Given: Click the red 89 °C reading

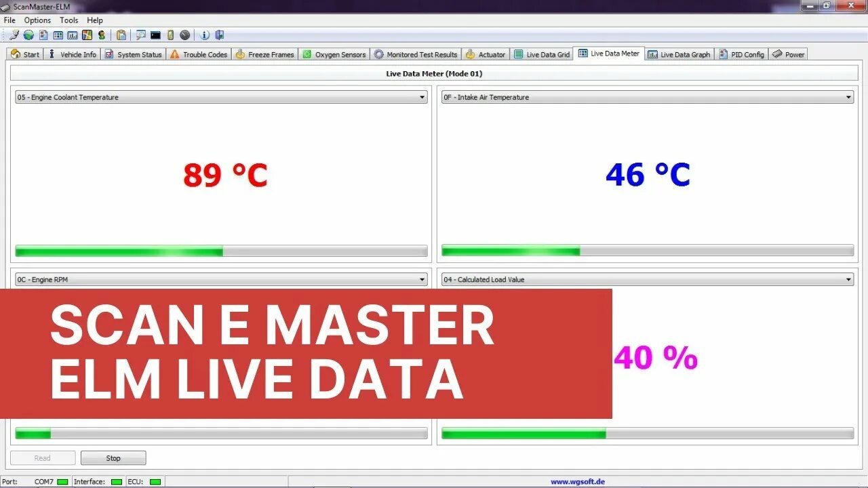Looking at the screenshot, I should pyautogui.click(x=225, y=175).
